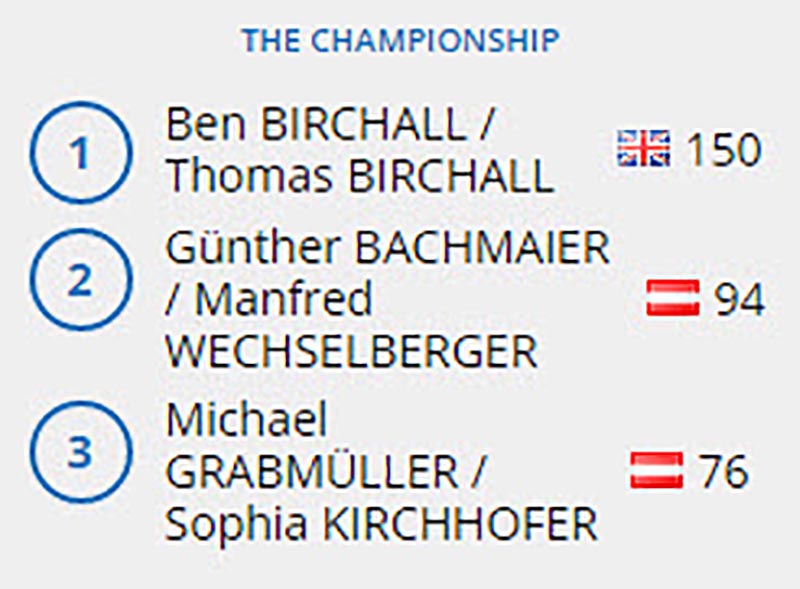Select the circled number 1 badge
The height and width of the screenshot is (589, 800).
pos(80,153)
